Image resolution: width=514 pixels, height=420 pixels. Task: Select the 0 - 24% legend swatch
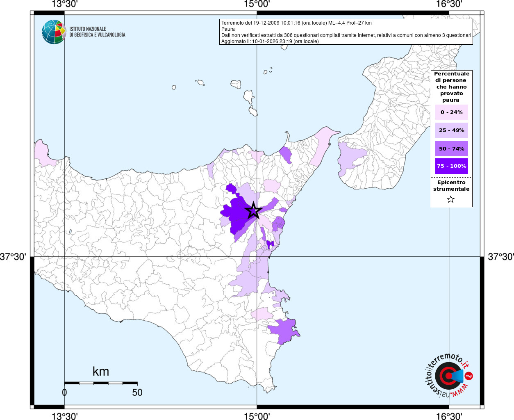[x=451, y=112]
